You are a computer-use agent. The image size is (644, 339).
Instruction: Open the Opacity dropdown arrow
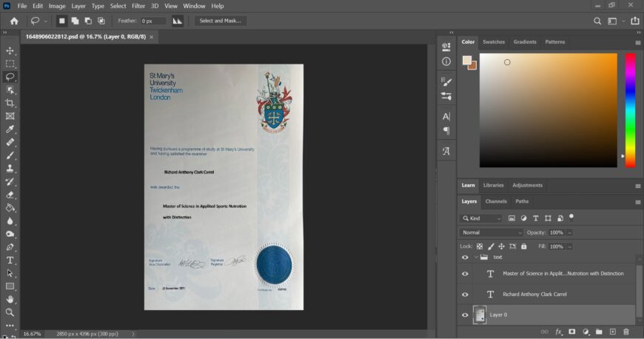(x=570, y=233)
